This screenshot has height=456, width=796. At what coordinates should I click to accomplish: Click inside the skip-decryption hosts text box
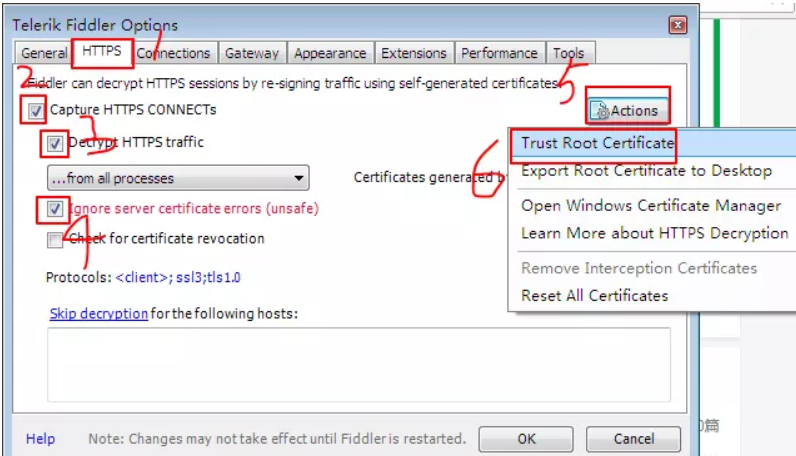point(359,365)
